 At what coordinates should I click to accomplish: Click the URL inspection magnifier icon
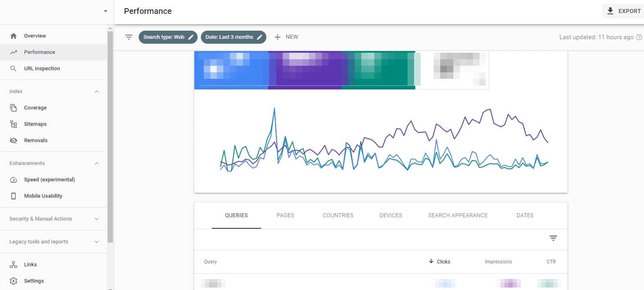tap(14, 69)
